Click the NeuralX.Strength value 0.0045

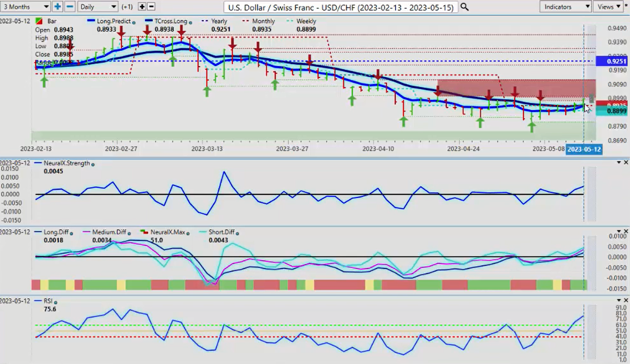pyautogui.click(x=54, y=172)
